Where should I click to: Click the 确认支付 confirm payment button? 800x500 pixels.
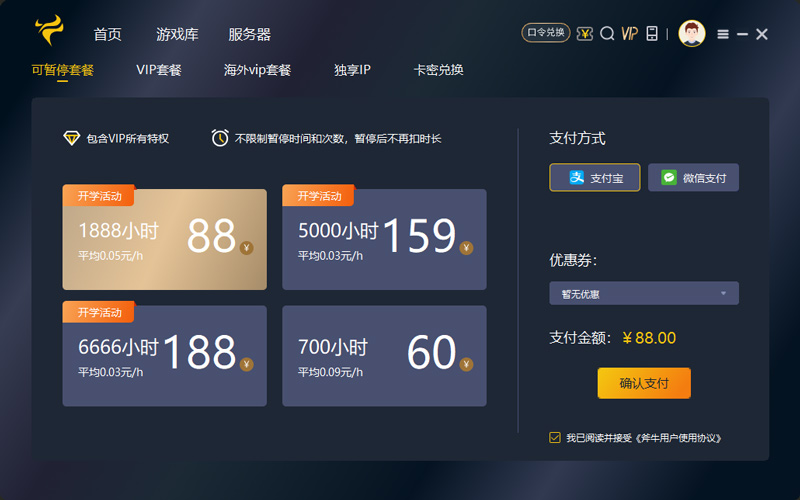coord(644,383)
